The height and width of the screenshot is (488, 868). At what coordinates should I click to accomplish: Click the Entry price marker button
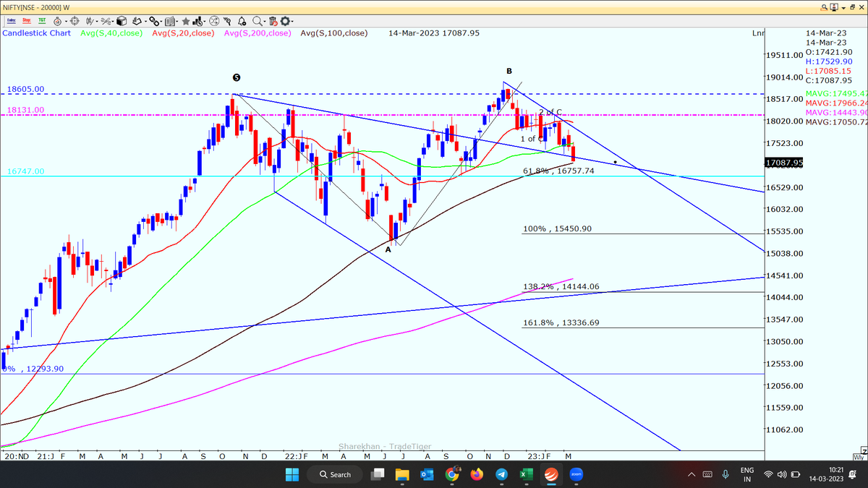12,22
